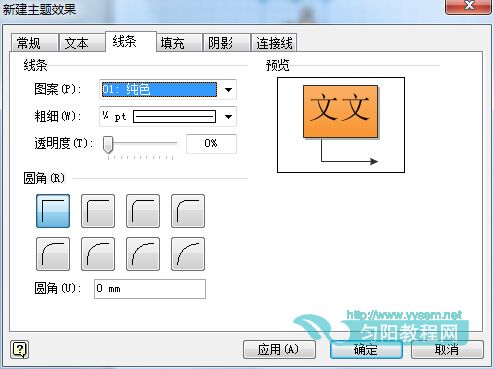Viewport: 494px width, 369px height.
Task: Click the orange preview shape thumbnail
Action: coord(341,111)
